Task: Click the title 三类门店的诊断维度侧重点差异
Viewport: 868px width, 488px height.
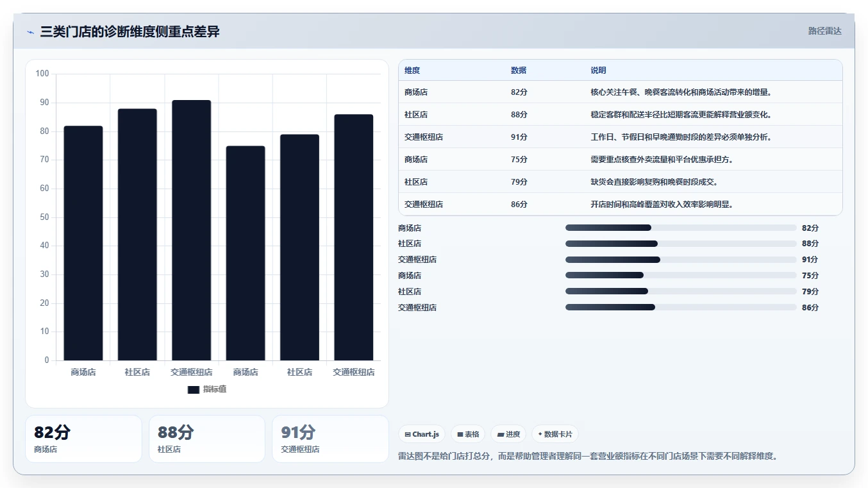Action: coord(130,31)
